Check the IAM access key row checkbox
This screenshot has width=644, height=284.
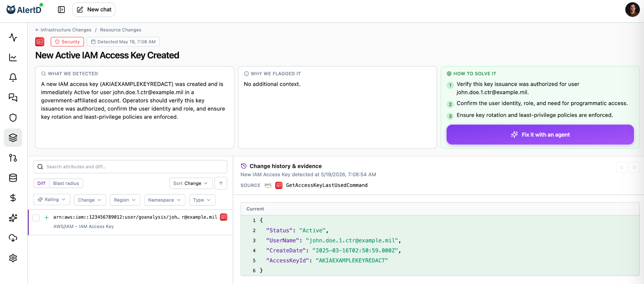(x=36, y=218)
